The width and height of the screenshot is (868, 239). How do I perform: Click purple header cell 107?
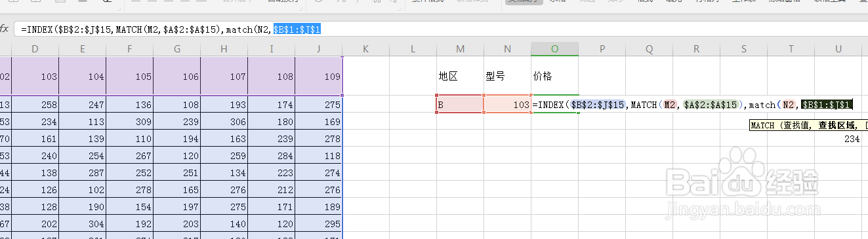224,76
